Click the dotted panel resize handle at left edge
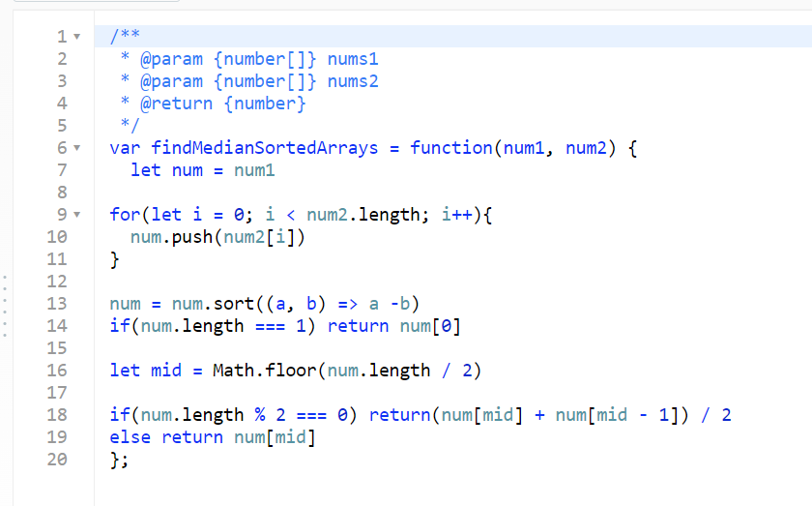The height and width of the screenshot is (506, 812). pyautogui.click(x=5, y=306)
